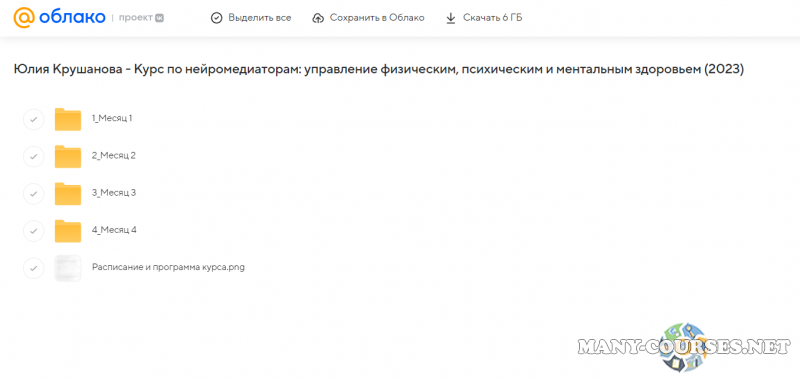Click the 2_Месяц 2 folder name
Viewport: 800px width, 380px height.
114,156
